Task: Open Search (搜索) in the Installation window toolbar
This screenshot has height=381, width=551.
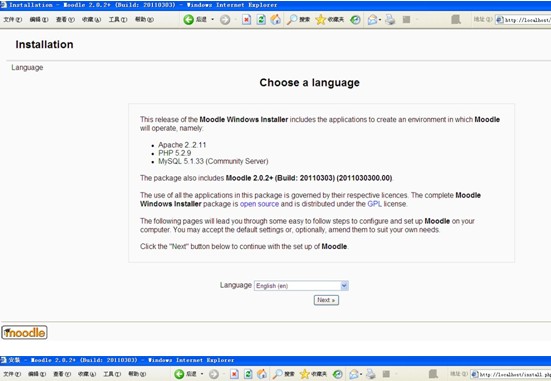Action: click(298, 19)
